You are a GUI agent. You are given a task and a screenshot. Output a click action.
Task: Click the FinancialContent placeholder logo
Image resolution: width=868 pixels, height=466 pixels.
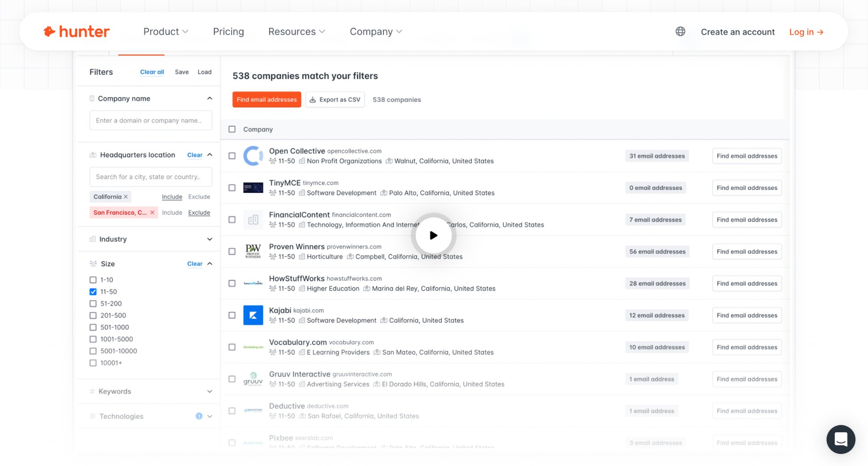click(253, 219)
